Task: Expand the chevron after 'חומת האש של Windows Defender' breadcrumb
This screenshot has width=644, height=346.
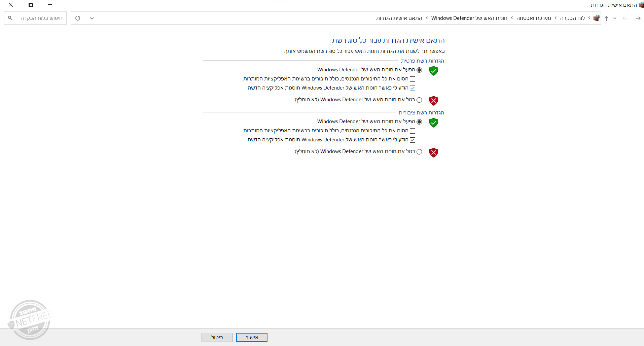Action: [427, 18]
